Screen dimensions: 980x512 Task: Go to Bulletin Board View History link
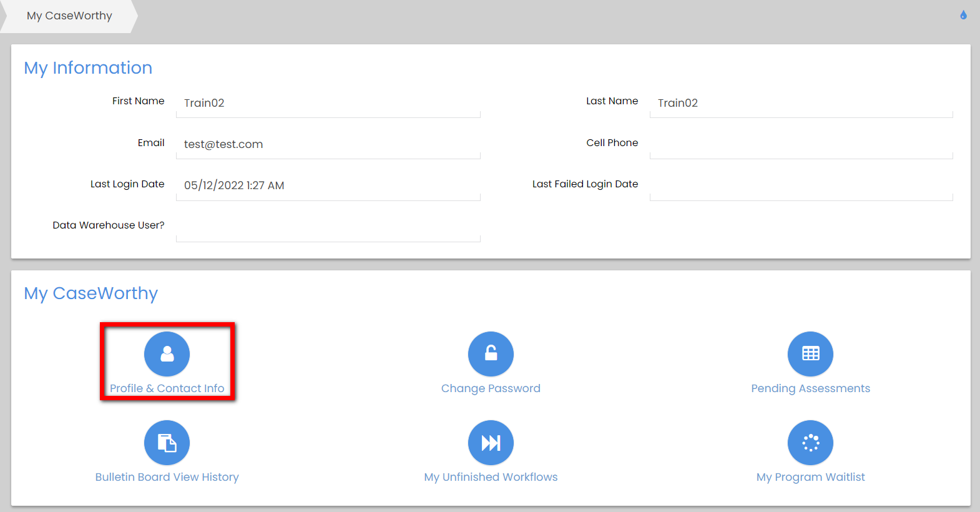coord(167,477)
